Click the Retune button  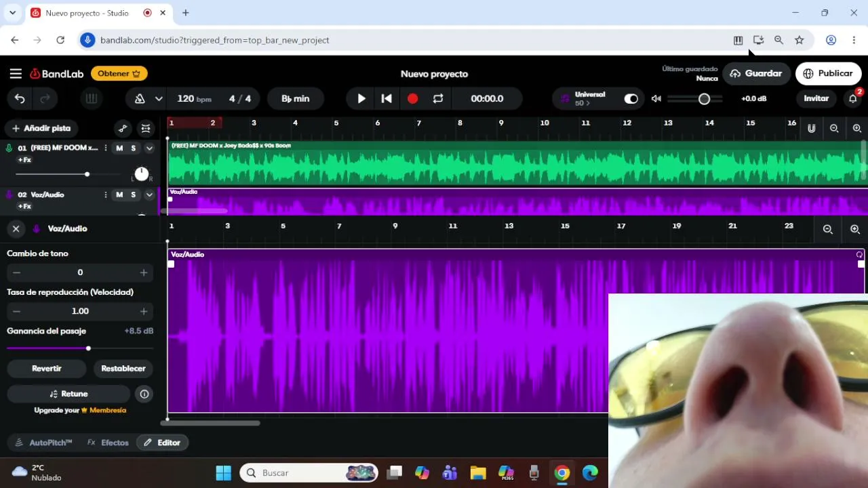(x=68, y=394)
